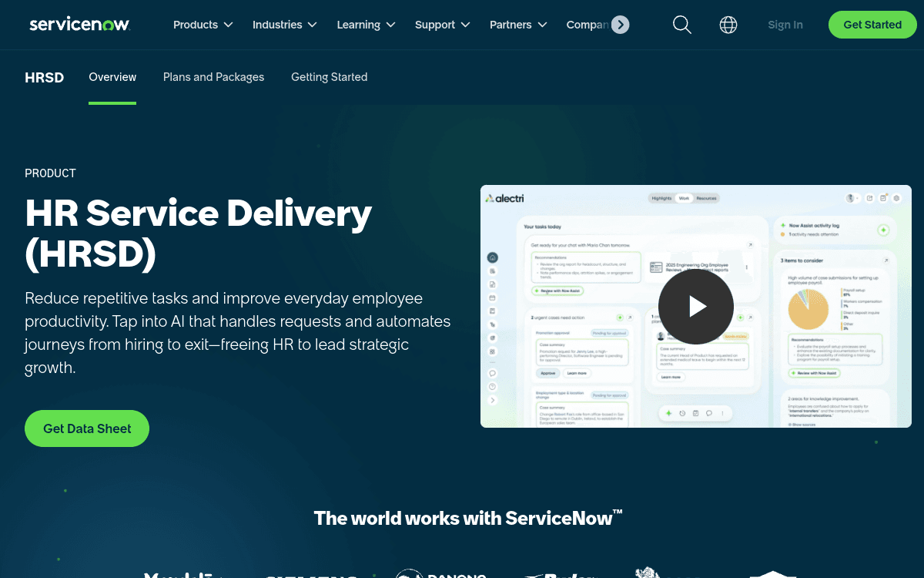924x578 pixels.
Task: Expand the Partners menu
Action: (x=519, y=25)
